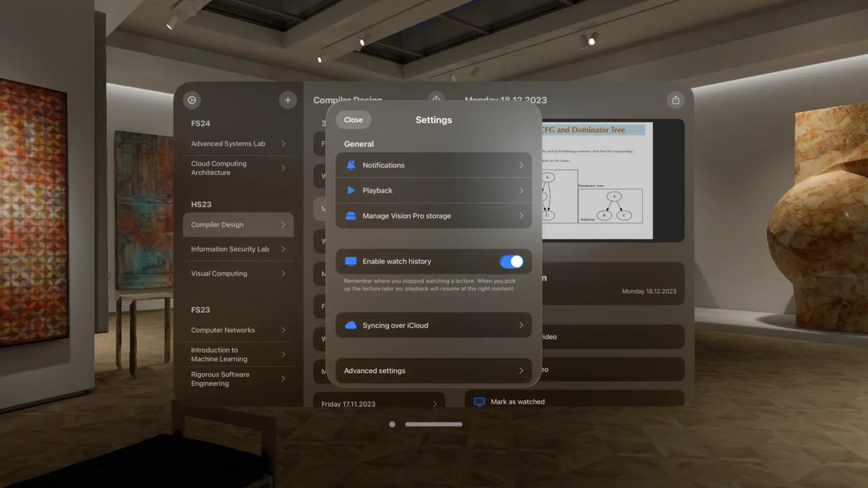Select Information Security Lab course
This screenshot has width=868, height=488.
click(x=230, y=249)
